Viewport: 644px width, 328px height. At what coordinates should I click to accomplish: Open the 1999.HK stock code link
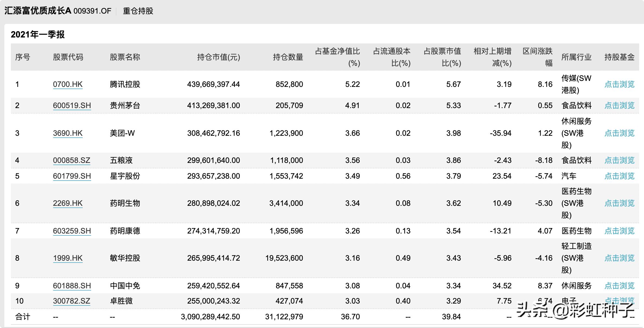click(x=68, y=258)
